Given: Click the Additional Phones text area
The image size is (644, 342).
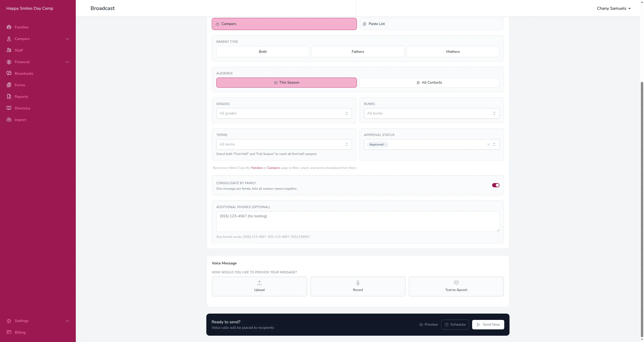Looking at the screenshot, I should pos(358,222).
